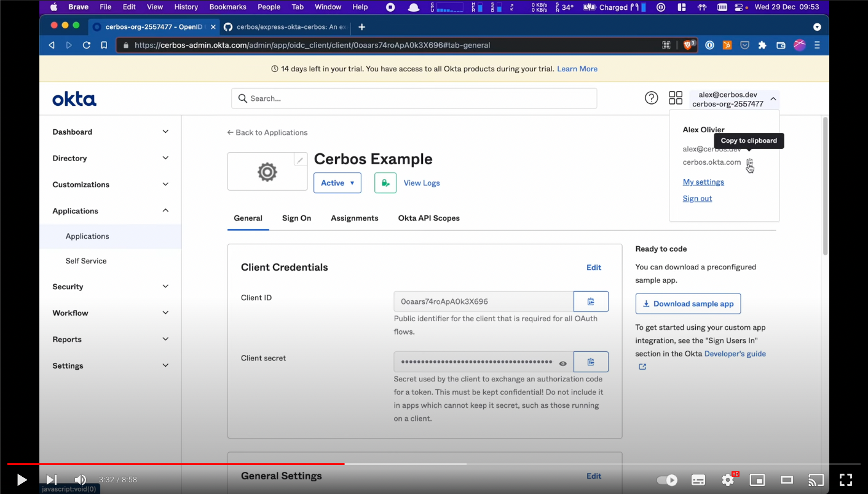The height and width of the screenshot is (494, 868).
Task: Open the extensions puzzle icon
Action: click(762, 45)
